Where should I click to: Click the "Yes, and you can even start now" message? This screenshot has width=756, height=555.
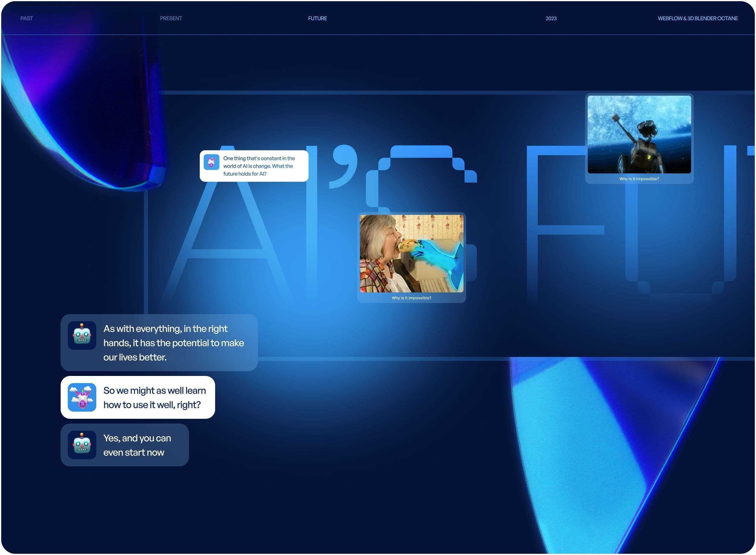[x=137, y=445]
